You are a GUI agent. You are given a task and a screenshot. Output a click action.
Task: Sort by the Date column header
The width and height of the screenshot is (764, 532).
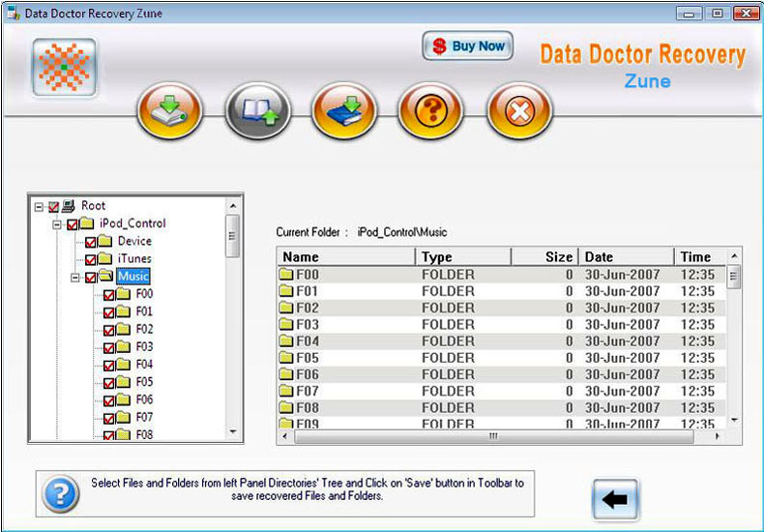coord(626,256)
